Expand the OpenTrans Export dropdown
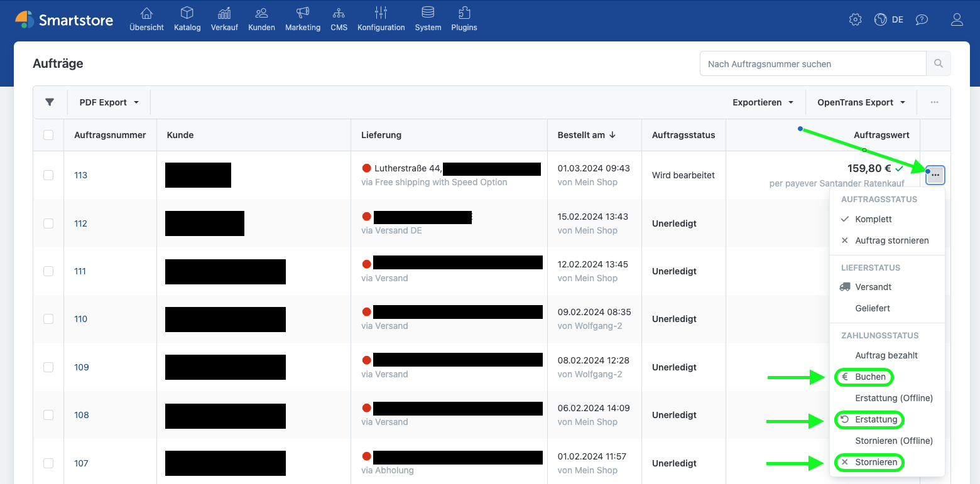980x484 pixels. [861, 102]
